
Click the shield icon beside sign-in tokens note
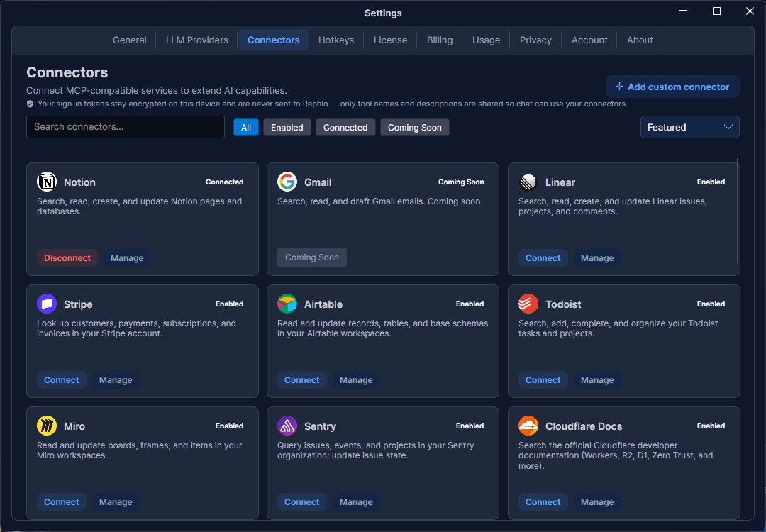[30, 104]
